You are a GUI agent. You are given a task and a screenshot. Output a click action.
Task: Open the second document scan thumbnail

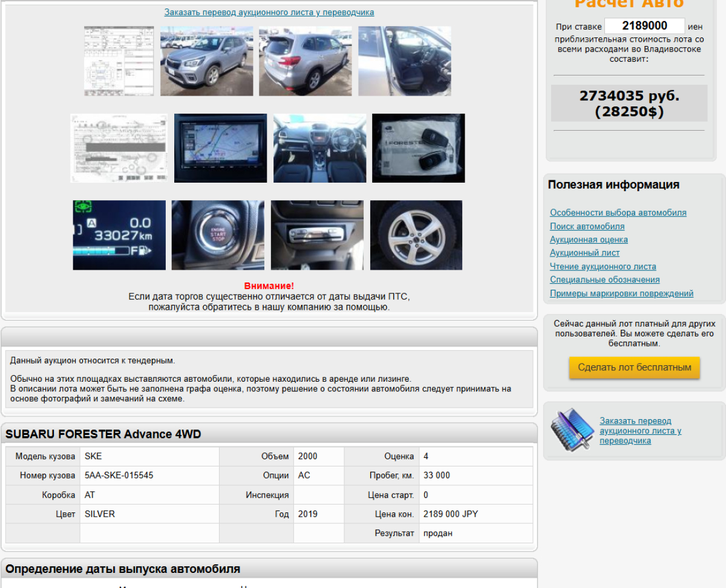coord(119,148)
